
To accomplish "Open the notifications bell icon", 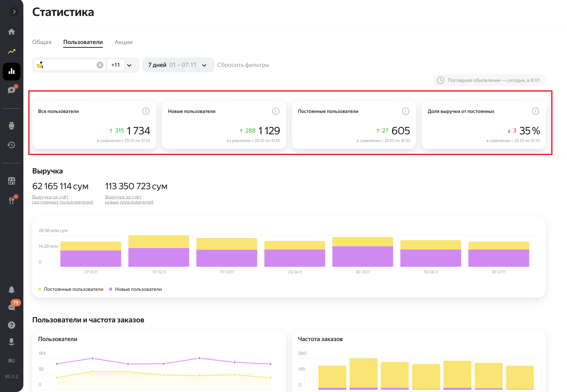I will coord(12,290).
